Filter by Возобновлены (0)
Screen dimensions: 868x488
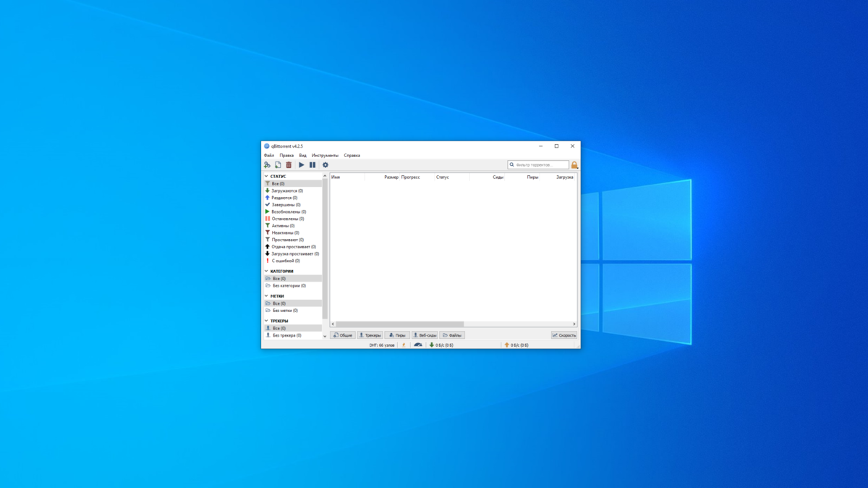pyautogui.click(x=292, y=212)
